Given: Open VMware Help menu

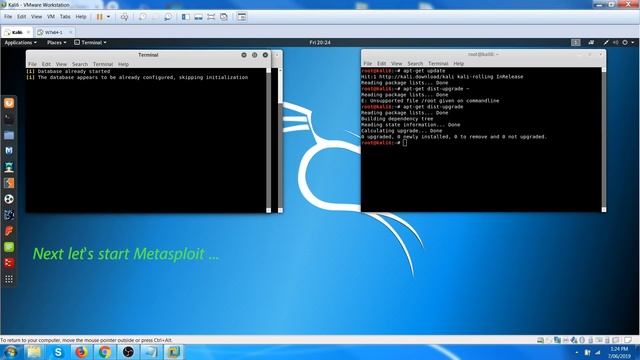Looking at the screenshot, I should coord(81,17).
